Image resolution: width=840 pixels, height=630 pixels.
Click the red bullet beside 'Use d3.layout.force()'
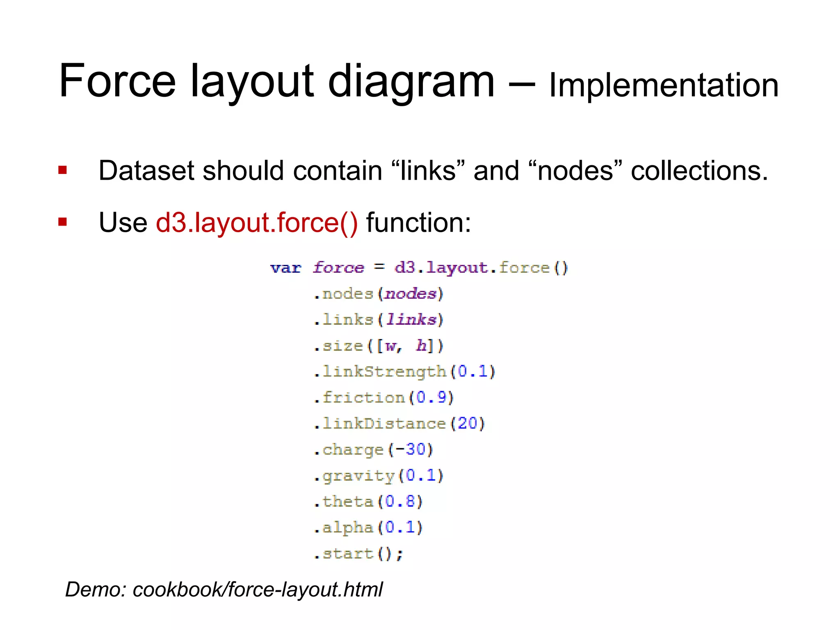click(62, 222)
